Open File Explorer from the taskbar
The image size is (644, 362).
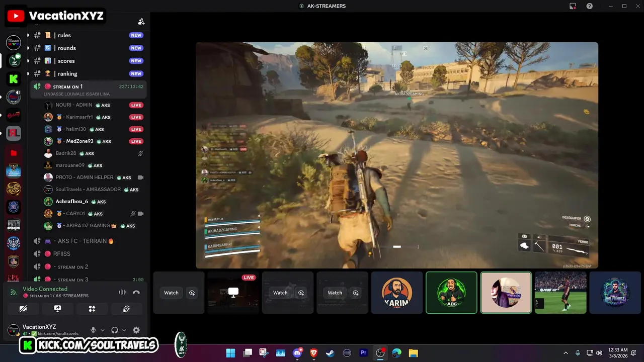click(x=413, y=353)
